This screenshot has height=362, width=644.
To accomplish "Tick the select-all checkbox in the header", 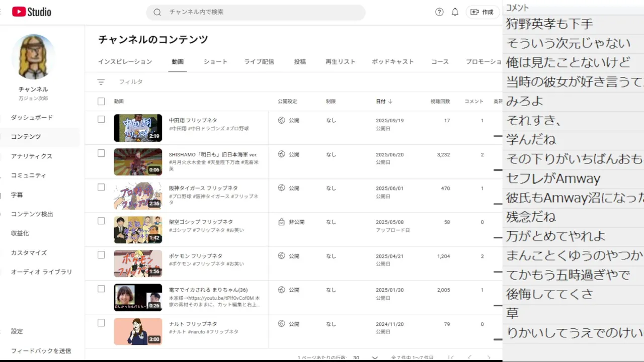I will click(x=101, y=102).
